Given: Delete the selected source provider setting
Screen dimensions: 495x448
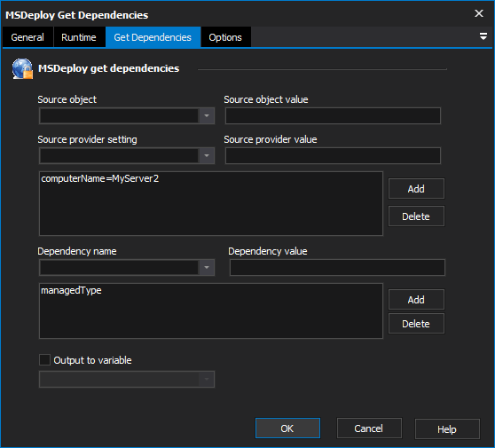Looking at the screenshot, I should click(416, 216).
